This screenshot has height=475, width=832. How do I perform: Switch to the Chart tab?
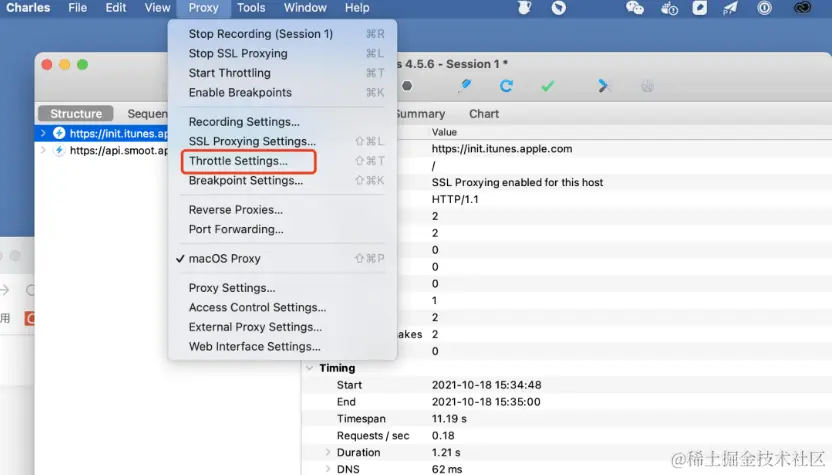tap(484, 114)
